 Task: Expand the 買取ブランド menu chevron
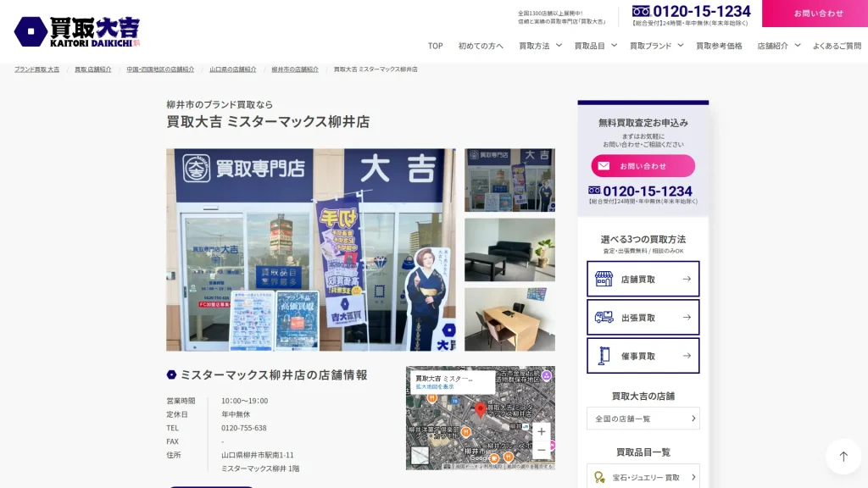coord(681,46)
